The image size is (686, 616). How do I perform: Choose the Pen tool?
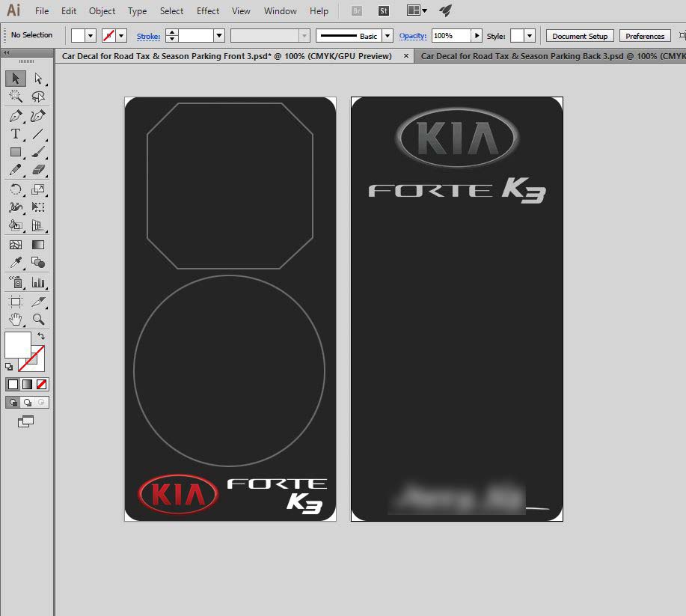tap(15, 116)
